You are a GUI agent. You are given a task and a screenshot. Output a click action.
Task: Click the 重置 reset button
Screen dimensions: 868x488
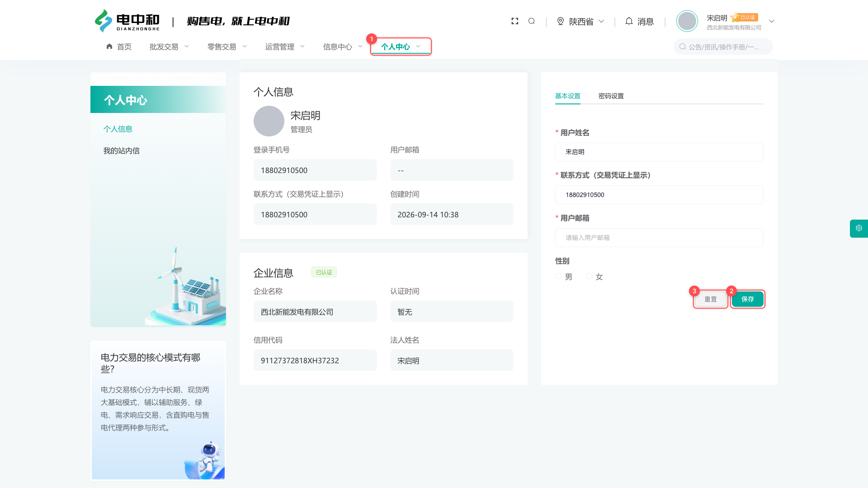(711, 299)
